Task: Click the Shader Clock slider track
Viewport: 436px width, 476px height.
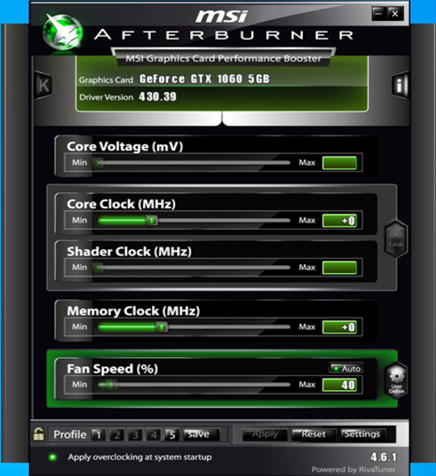Action: pos(193,267)
